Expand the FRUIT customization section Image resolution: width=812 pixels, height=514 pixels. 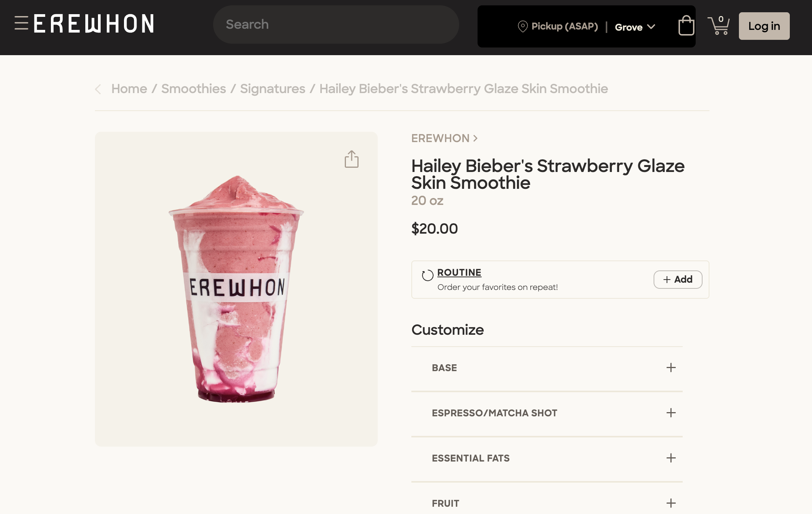[671, 503]
